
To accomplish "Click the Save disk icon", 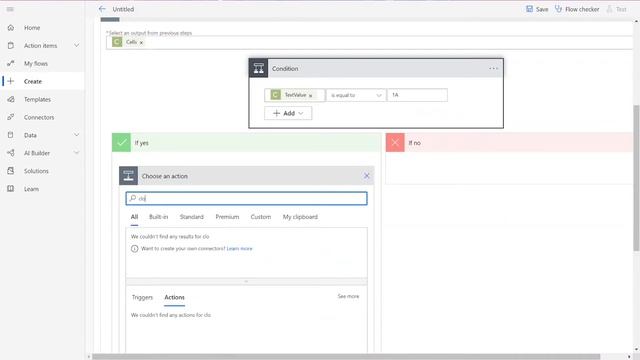I will [x=529, y=9].
